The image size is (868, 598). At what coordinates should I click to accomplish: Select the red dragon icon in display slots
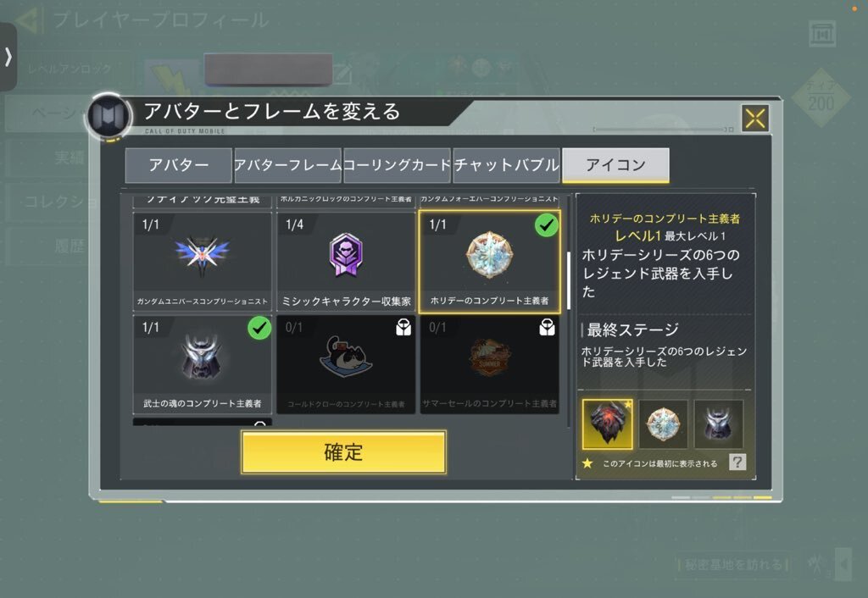click(x=607, y=424)
